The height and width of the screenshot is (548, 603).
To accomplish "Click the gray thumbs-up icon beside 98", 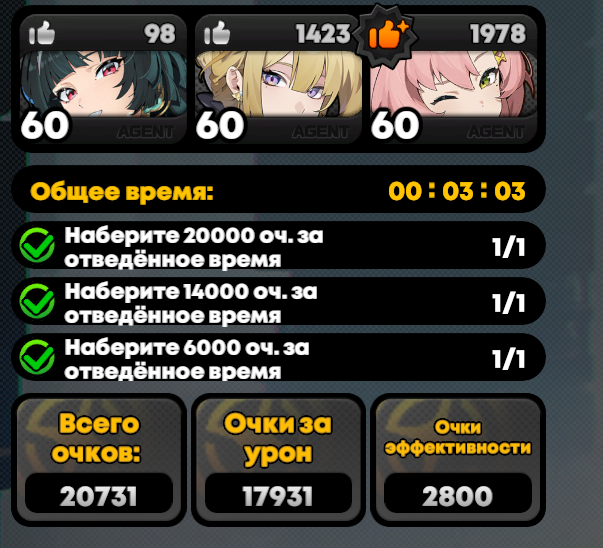I will (42, 33).
